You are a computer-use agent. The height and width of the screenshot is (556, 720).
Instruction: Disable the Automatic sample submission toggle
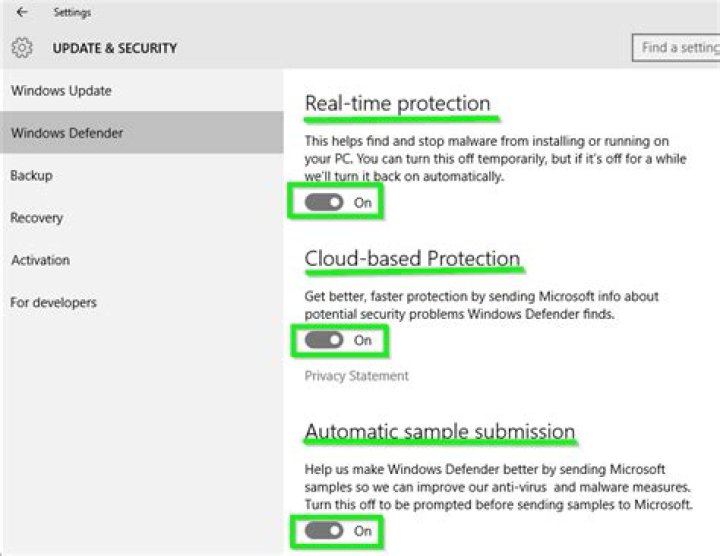[x=324, y=531]
